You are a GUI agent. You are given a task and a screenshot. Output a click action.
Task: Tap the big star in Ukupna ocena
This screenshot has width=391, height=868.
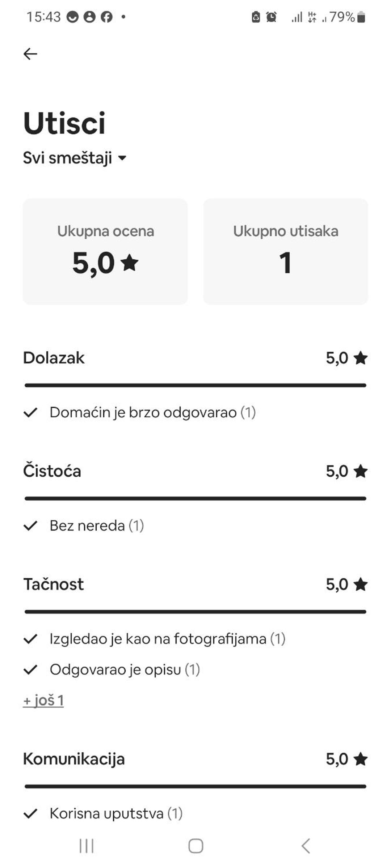click(130, 263)
